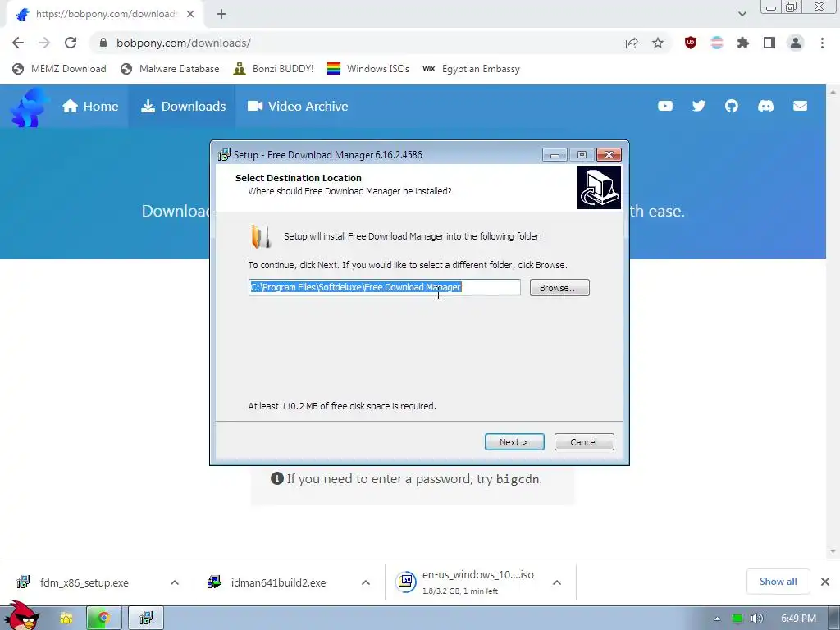Open the Malware Database bookmark

[171, 69]
